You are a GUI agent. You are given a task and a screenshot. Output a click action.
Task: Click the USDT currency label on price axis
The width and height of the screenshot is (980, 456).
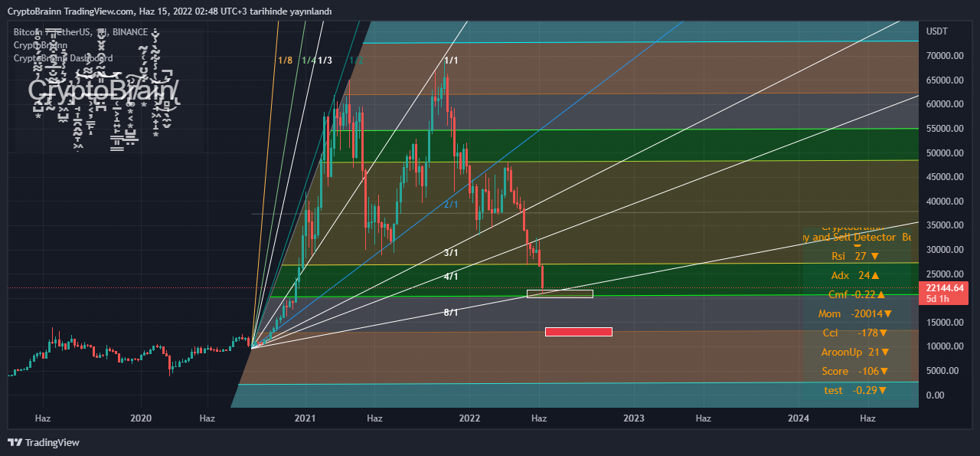936,31
